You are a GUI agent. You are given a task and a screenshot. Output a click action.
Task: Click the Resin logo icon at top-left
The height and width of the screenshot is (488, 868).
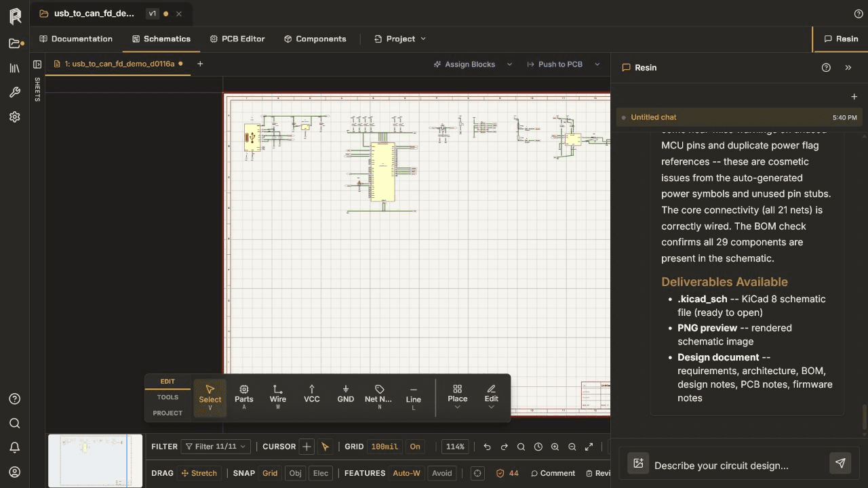[15, 16]
